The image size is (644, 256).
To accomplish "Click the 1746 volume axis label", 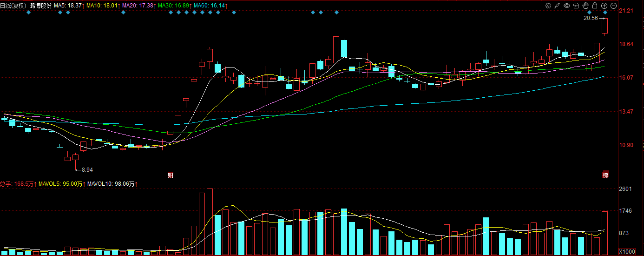I will click(x=626, y=211).
